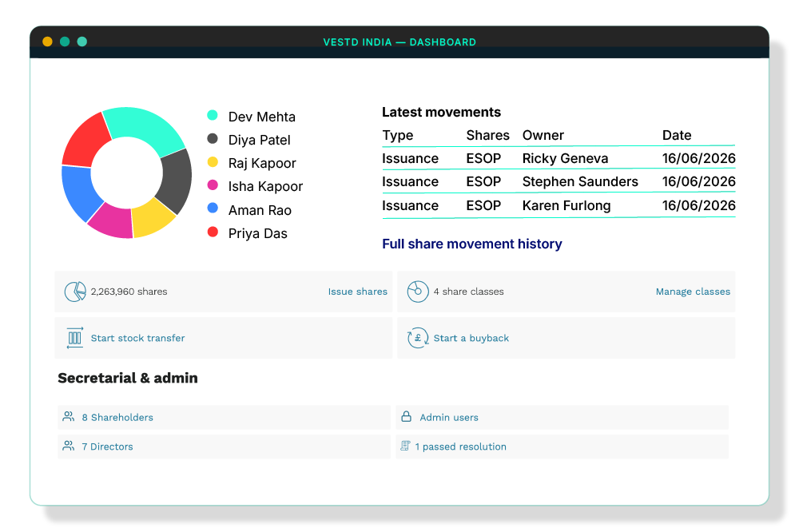Open Full share movement history

[x=472, y=244]
